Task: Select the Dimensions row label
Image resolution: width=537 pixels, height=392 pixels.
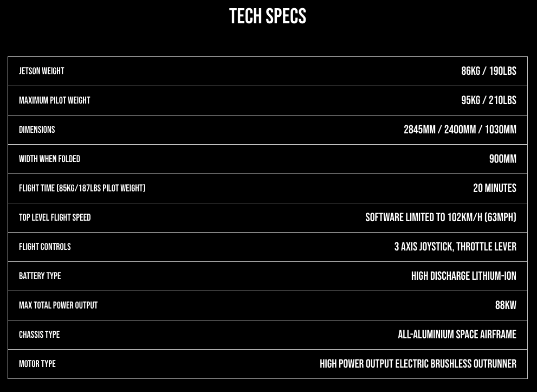Action: coord(37,130)
